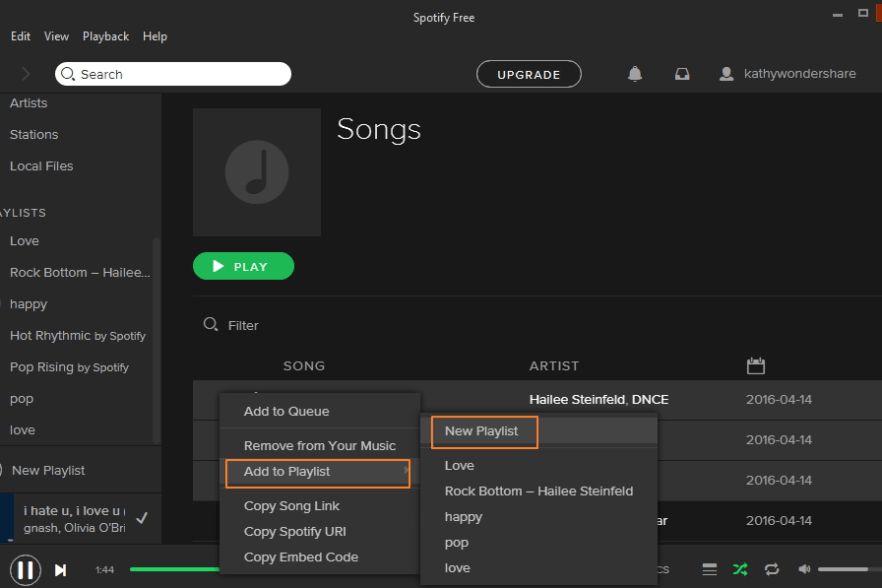
Task: Open the inbox tray icon
Action: pyautogui.click(x=682, y=74)
